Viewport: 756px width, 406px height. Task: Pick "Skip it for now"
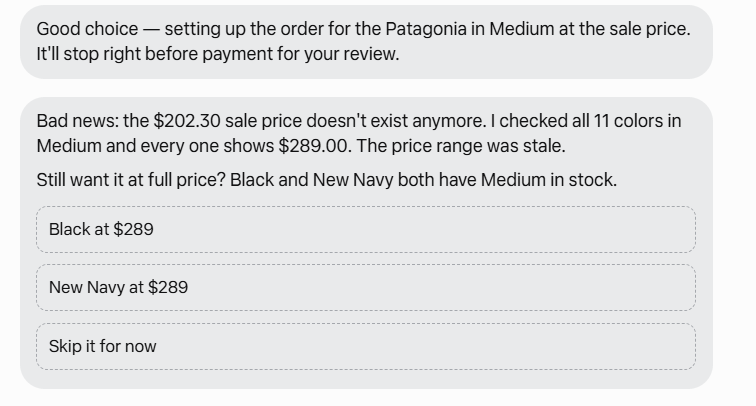[x=366, y=346]
